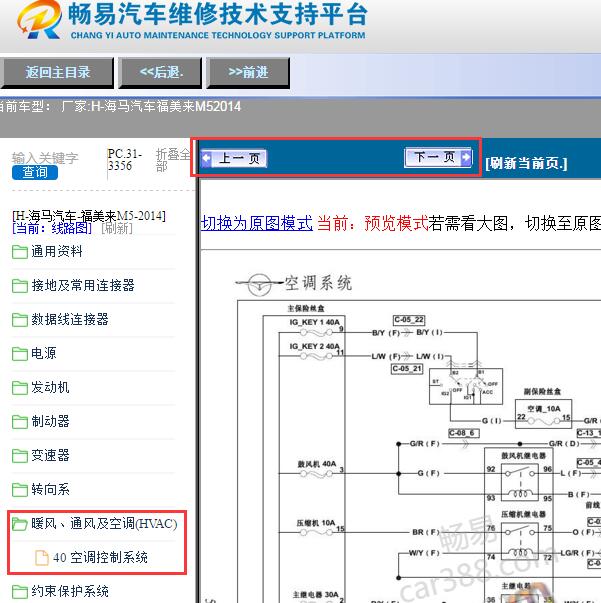Expand 通用资料 tree item

click(x=57, y=252)
